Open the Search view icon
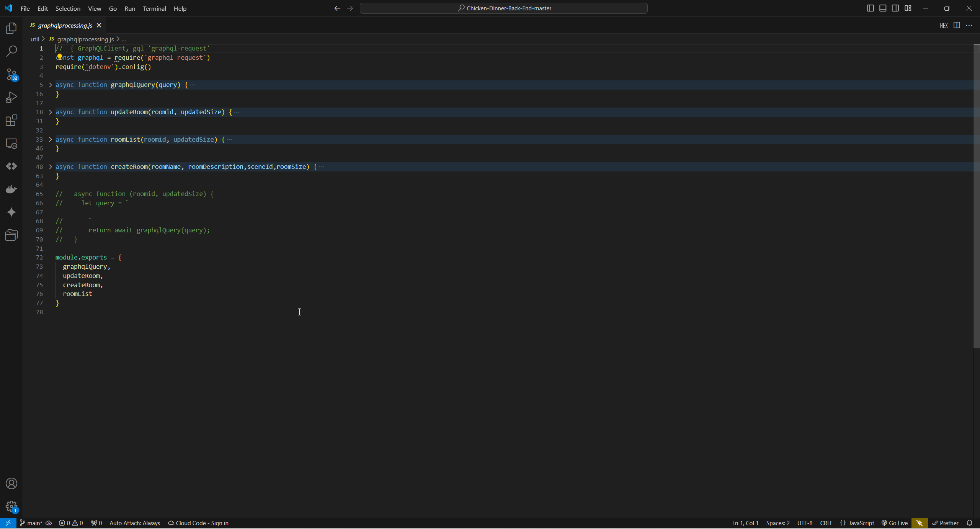980x529 pixels. [x=11, y=51]
